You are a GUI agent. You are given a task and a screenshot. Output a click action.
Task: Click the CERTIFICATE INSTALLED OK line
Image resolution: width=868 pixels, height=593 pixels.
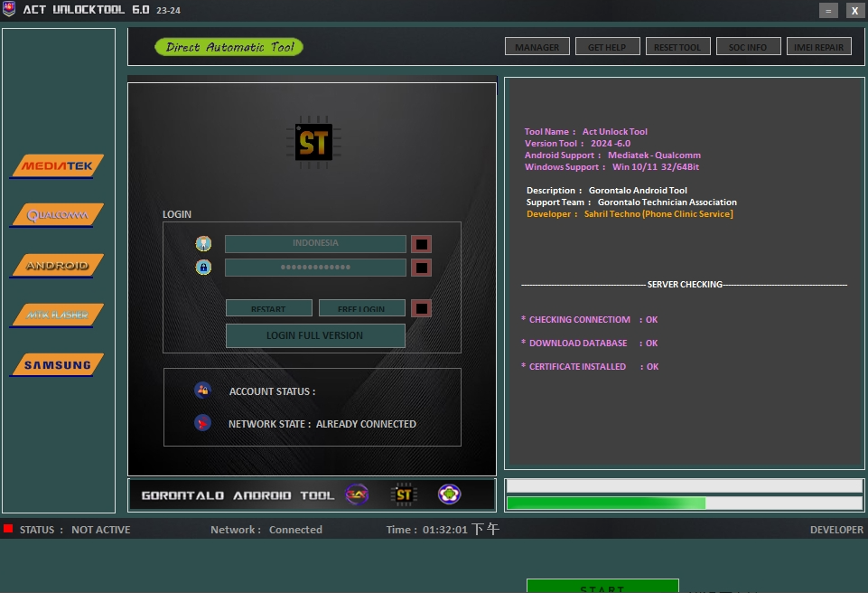tap(590, 366)
